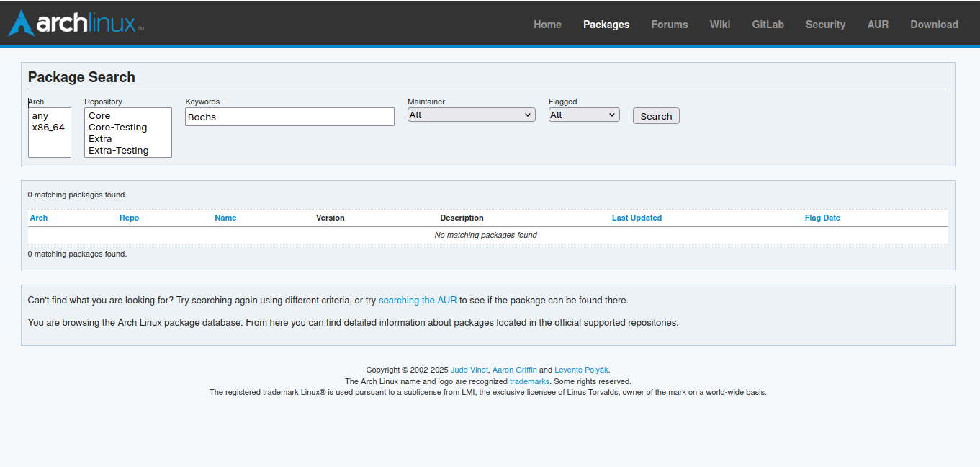Screen dimensions: 980x467
Task: Select 'Core-Testing' in the Repository list
Action: 127,128
